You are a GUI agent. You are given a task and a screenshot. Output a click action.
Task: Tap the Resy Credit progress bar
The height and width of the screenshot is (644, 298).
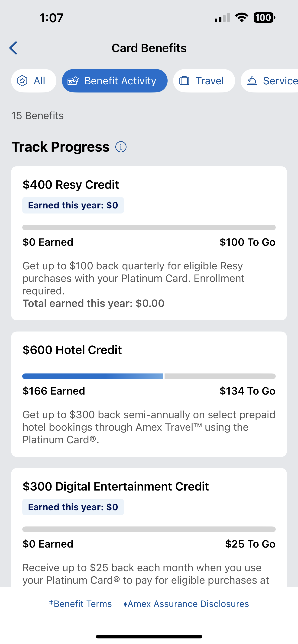[149, 227]
